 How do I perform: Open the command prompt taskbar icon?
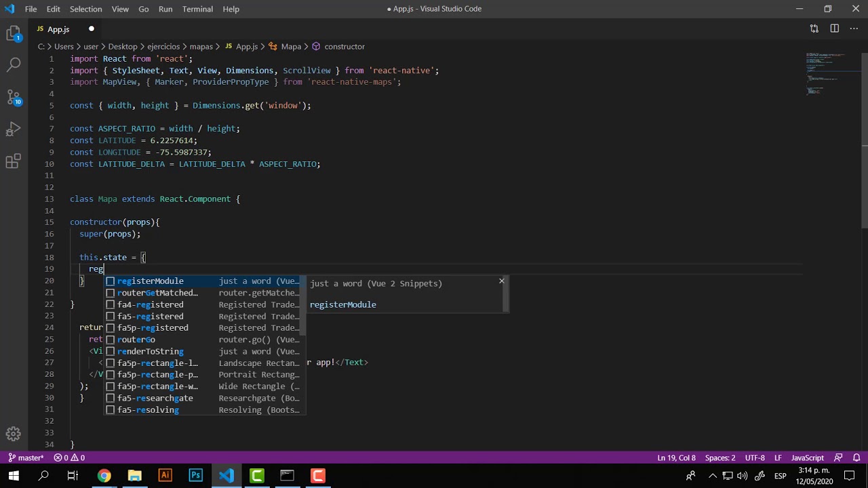(287, 476)
